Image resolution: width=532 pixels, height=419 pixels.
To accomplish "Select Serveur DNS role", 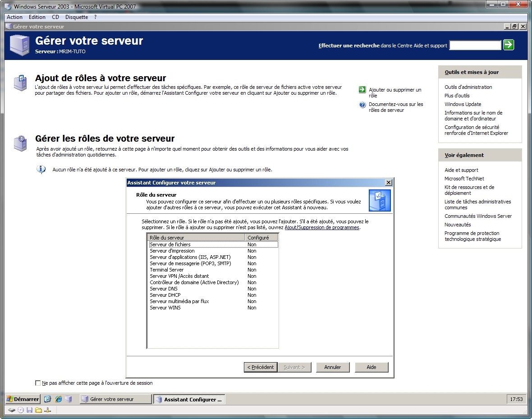I will 213,289.
